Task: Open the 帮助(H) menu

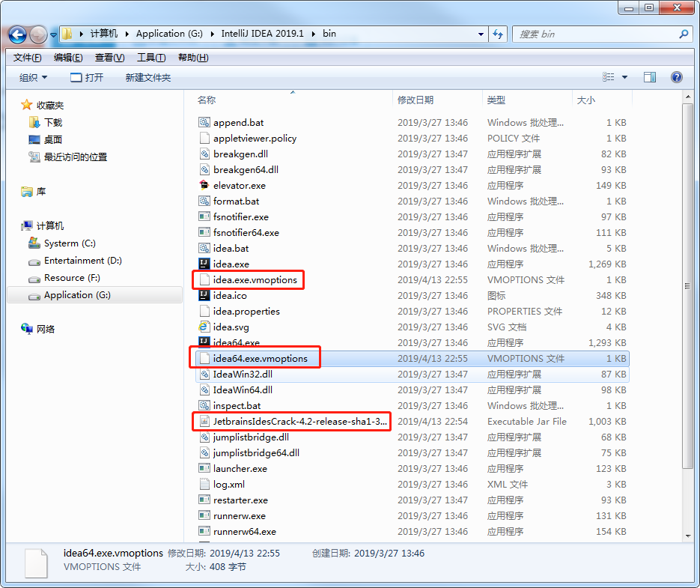Action: pyautogui.click(x=193, y=58)
